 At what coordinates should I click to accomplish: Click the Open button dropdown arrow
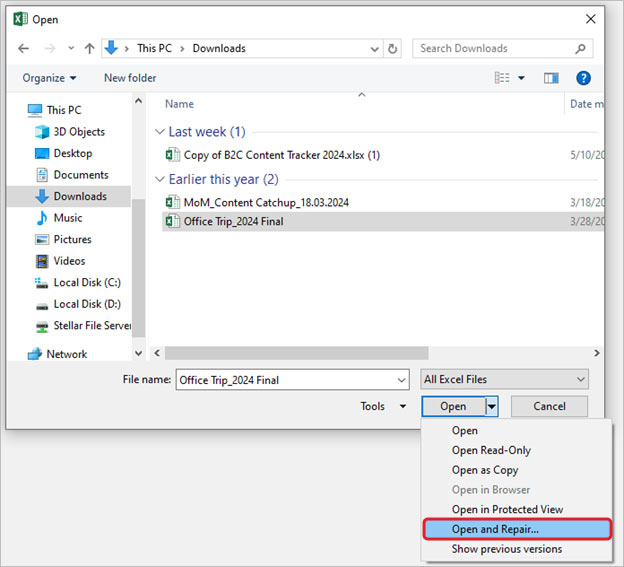492,406
